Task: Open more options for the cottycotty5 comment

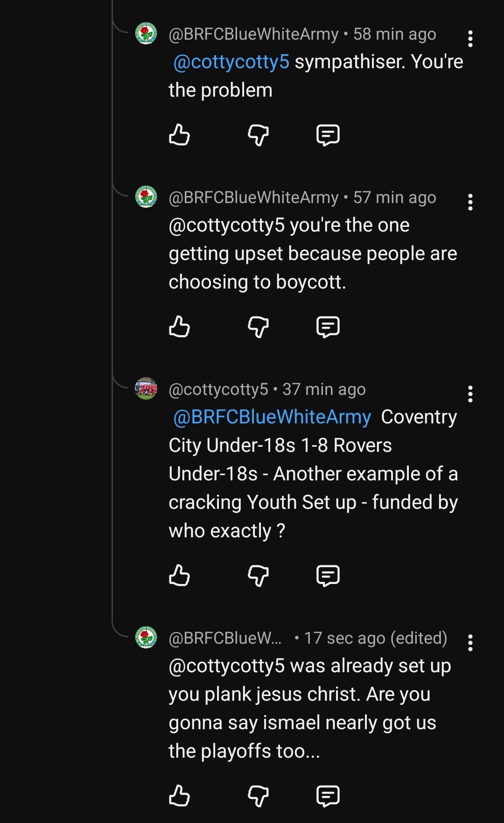Action: pyautogui.click(x=470, y=394)
